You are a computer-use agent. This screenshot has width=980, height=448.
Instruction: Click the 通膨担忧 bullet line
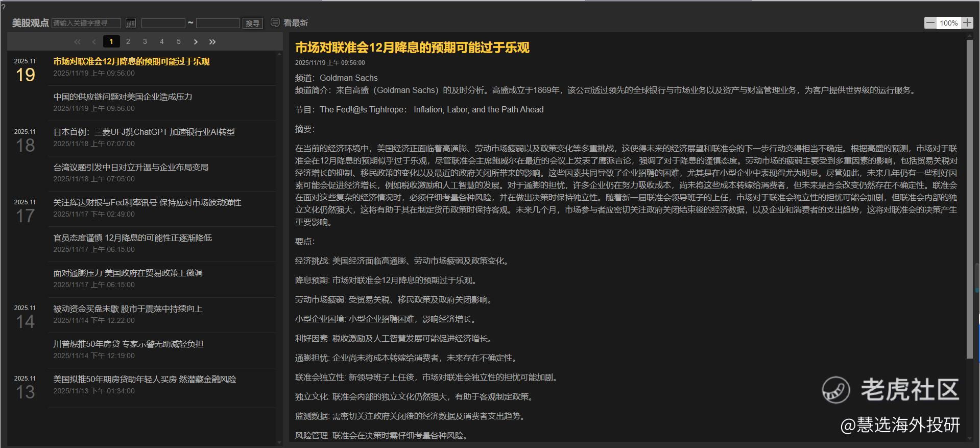[x=407, y=358]
